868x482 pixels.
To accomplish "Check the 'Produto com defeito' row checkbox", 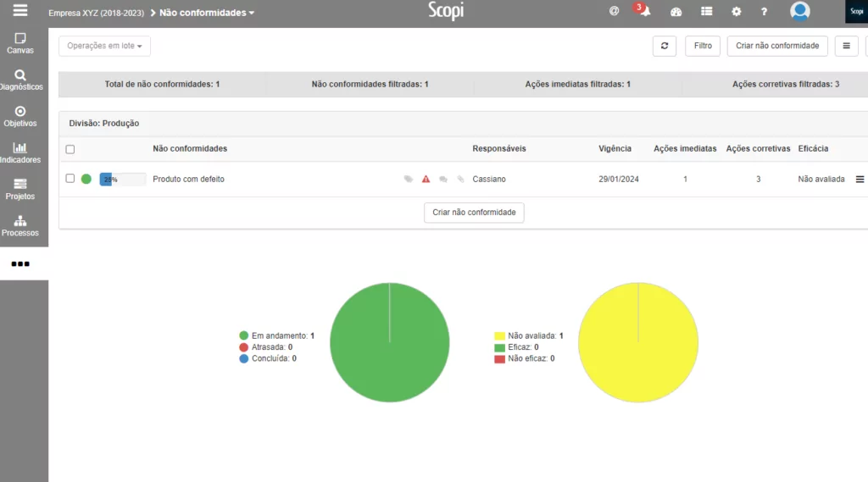I will pos(70,179).
